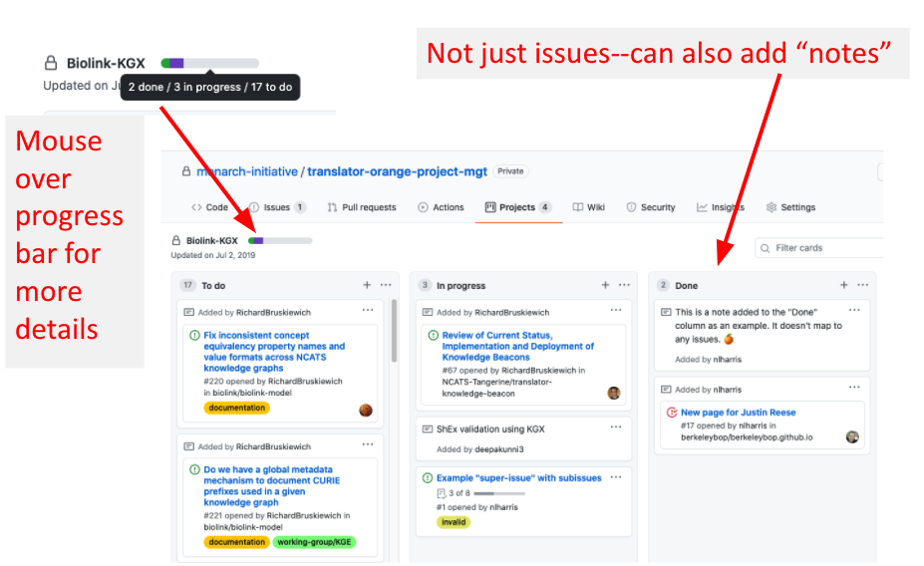Viewport: 924px width, 566px height.
Task: Open the Actions tab
Action: click(x=441, y=207)
